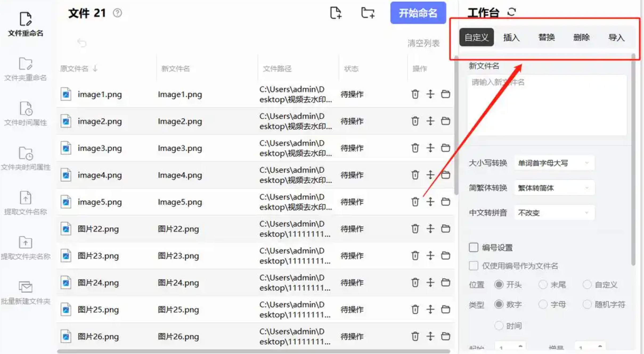Expand the 大小写转换 dropdown
The height and width of the screenshot is (354, 644).
(554, 163)
